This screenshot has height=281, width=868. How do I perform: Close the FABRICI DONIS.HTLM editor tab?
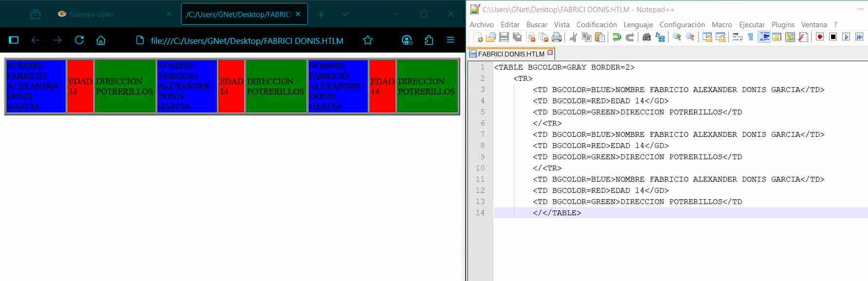pyautogui.click(x=550, y=53)
